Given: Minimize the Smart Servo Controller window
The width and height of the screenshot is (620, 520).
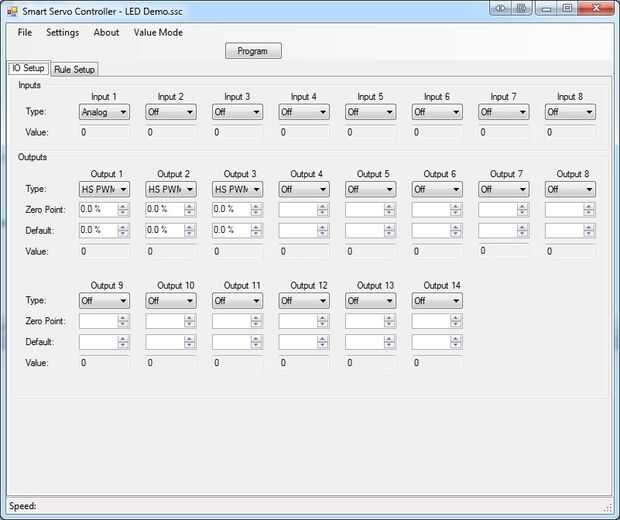Looking at the screenshot, I should point(546,9).
